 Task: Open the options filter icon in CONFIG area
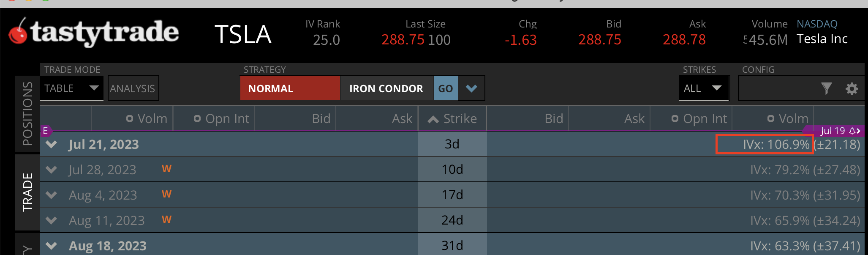(827, 88)
